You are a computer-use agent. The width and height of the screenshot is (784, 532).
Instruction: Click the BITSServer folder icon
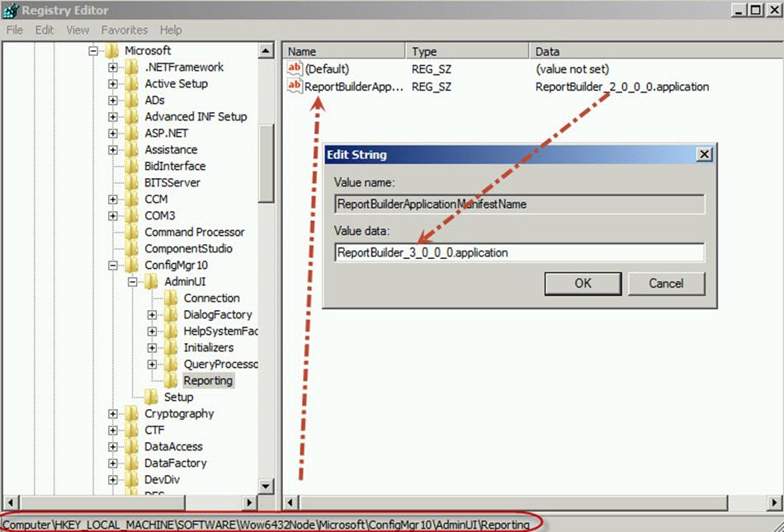point(132,182)
